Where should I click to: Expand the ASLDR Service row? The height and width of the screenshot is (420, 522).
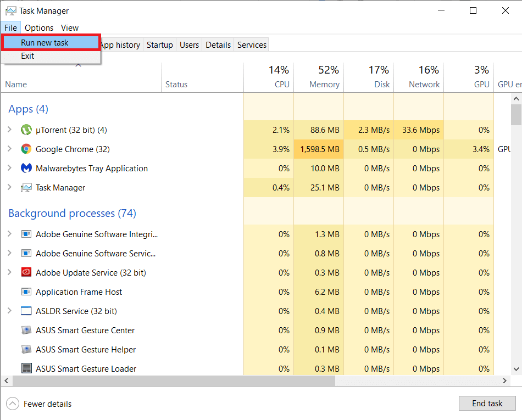[x=10, y=311]
